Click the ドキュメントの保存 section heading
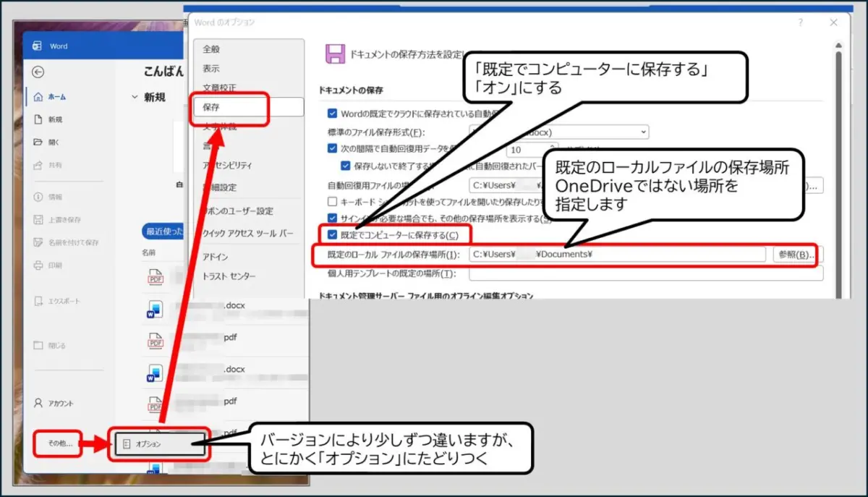 tap(350, 90)
